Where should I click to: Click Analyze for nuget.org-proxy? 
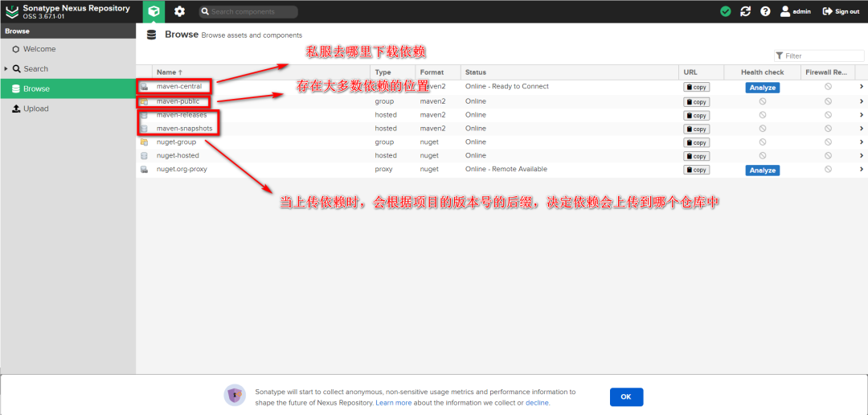[x=762, y=170]
